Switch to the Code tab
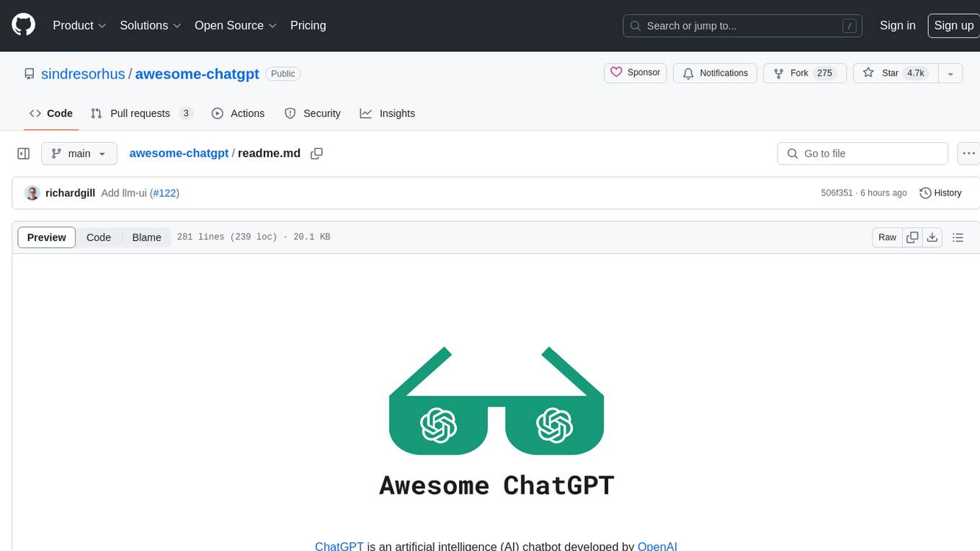The image size is (980, 551). pyautogui.click(x=51, y=113)
